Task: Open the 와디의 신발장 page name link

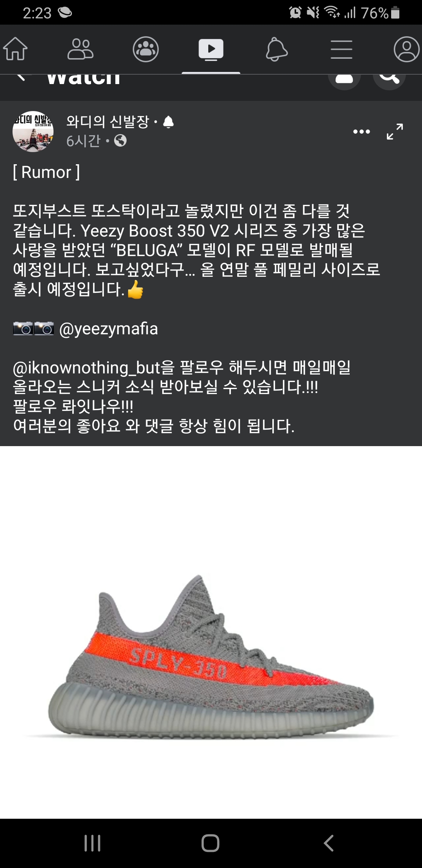Action: click(x=108, y=122)
